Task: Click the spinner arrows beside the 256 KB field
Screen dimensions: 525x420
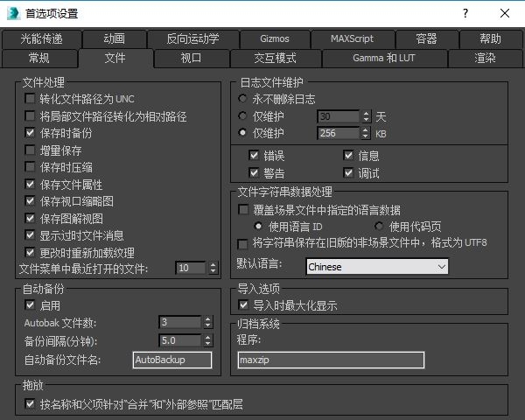Action: click(366, 133)
